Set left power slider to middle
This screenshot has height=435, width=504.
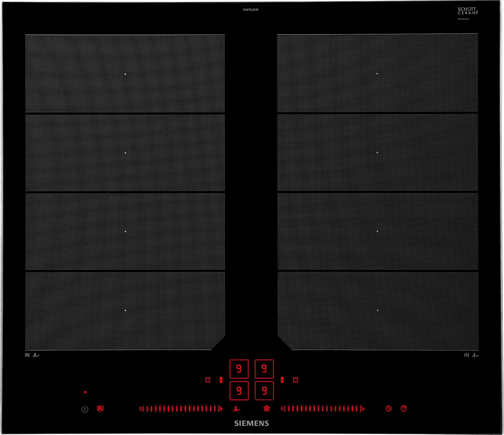[181, 409]
